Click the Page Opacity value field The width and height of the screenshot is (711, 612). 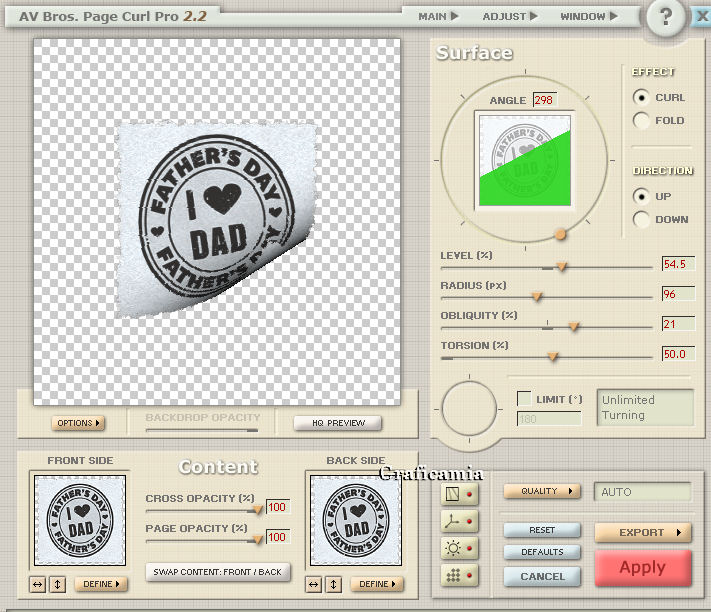(x=278, y=537)
